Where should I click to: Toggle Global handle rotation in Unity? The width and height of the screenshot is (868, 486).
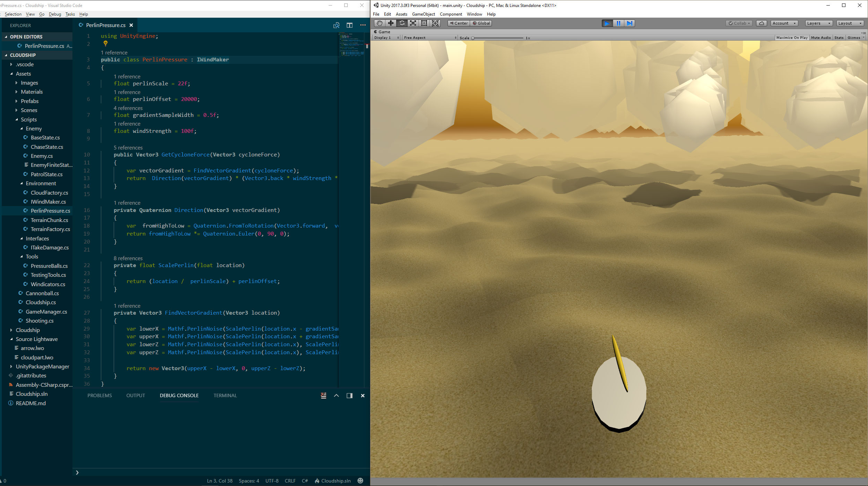(x=481, y=23)
